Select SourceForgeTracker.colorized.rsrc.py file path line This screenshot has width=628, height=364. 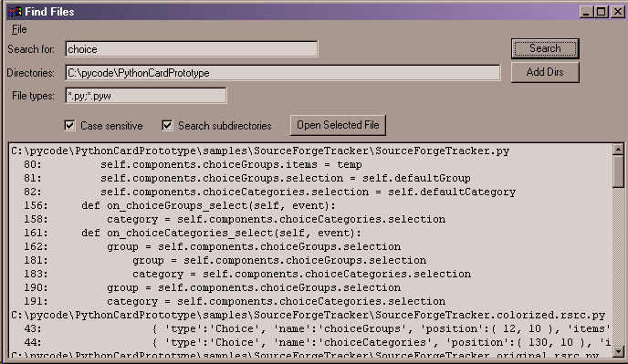click(308, 315)
